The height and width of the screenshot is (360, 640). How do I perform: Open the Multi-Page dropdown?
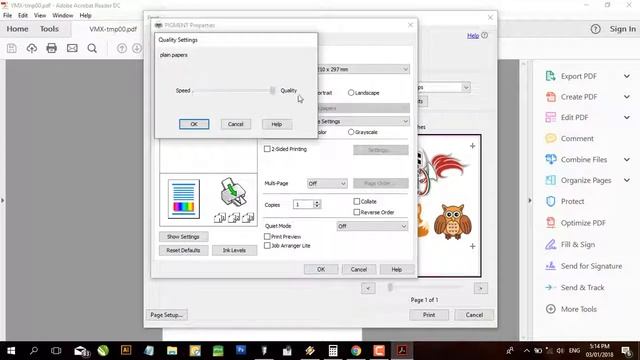327,184
